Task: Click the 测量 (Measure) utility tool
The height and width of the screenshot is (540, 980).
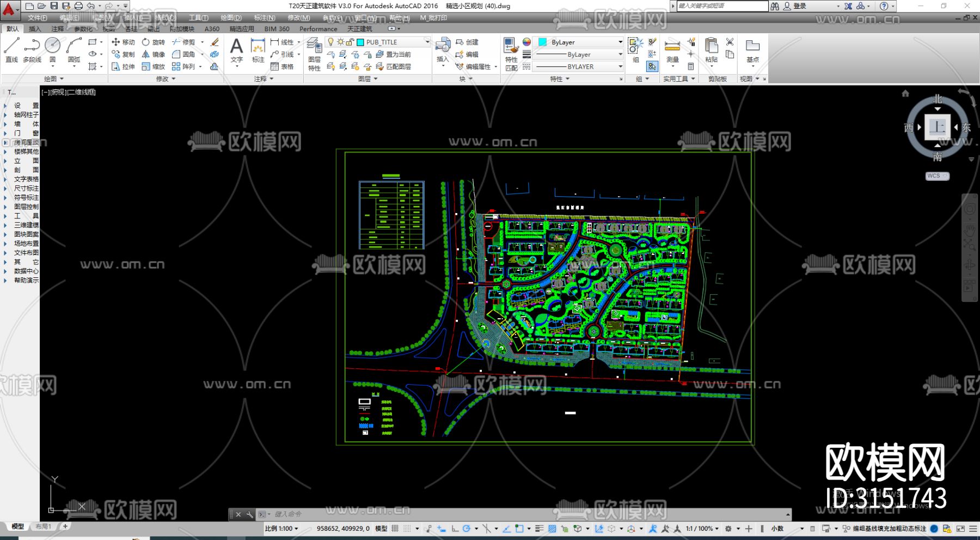Action: [672, 50]
